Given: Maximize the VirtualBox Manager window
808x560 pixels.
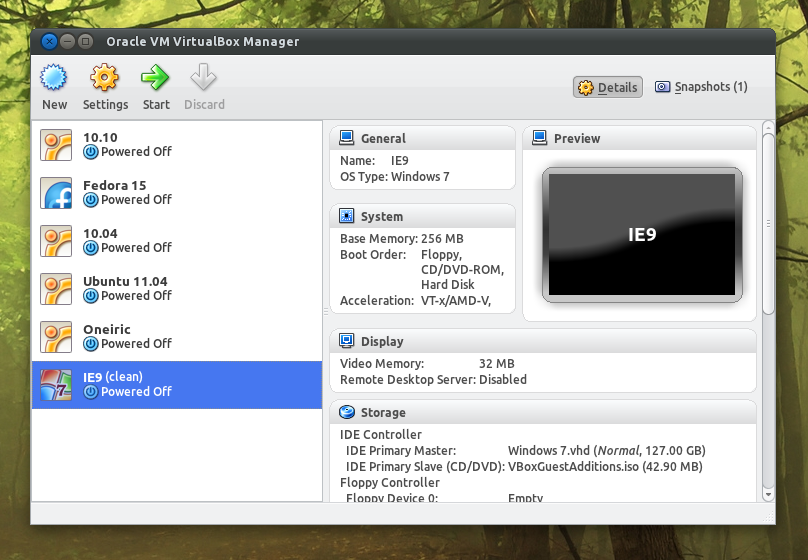Looking at the screenshot, I should (86, 41).
